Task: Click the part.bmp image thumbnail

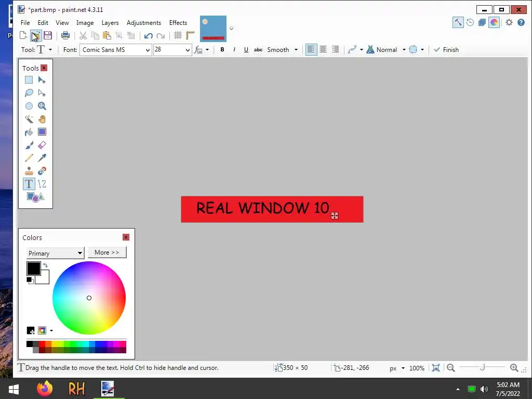Action: pyautogui.click(x=213, y=29)
